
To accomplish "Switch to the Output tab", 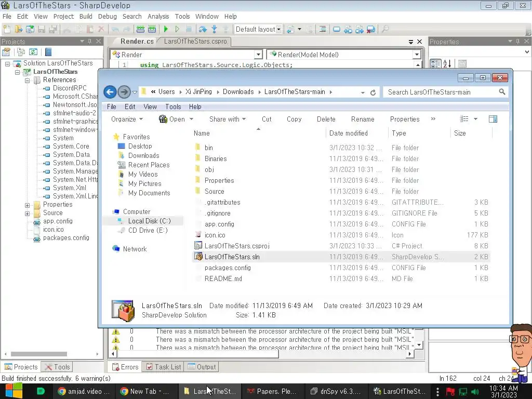I will [x=202, y=367].
